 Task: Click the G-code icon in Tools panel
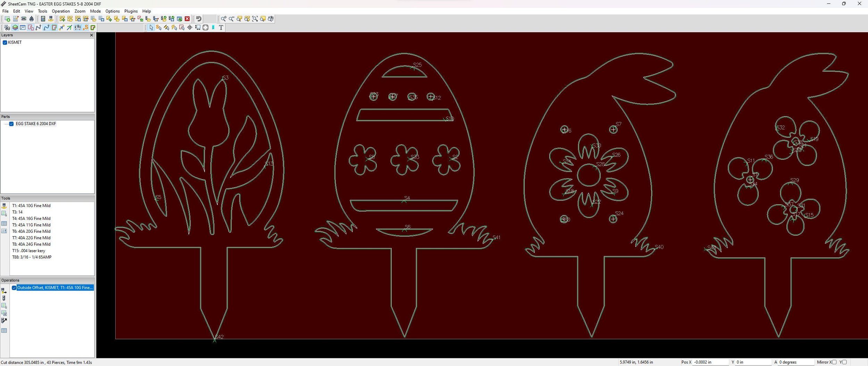[x=4, y=214]
